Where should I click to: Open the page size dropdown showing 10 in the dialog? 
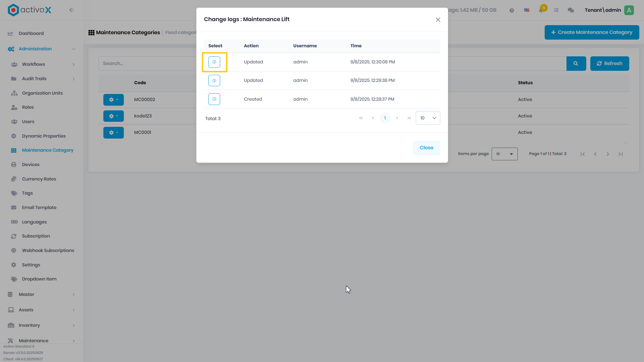click(428, 118)
